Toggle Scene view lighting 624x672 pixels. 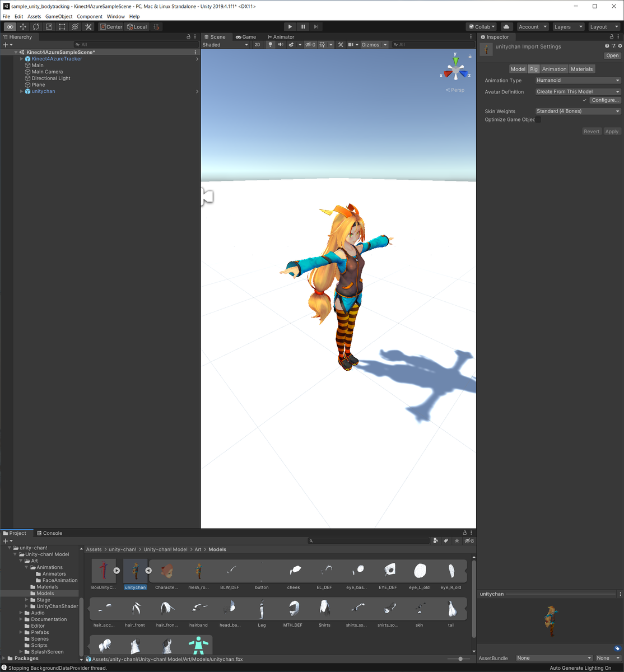(270, 44)
